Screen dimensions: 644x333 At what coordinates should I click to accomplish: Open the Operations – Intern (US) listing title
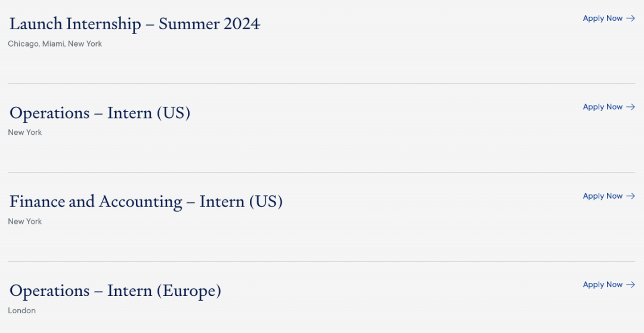click(x=100, y=113)
